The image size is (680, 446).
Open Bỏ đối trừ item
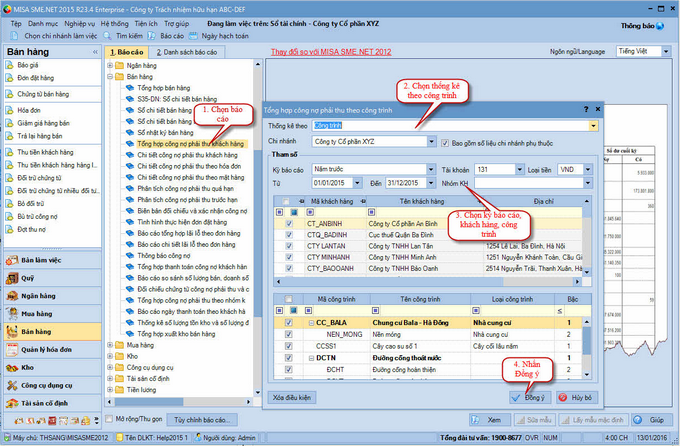tap(30, 203)
